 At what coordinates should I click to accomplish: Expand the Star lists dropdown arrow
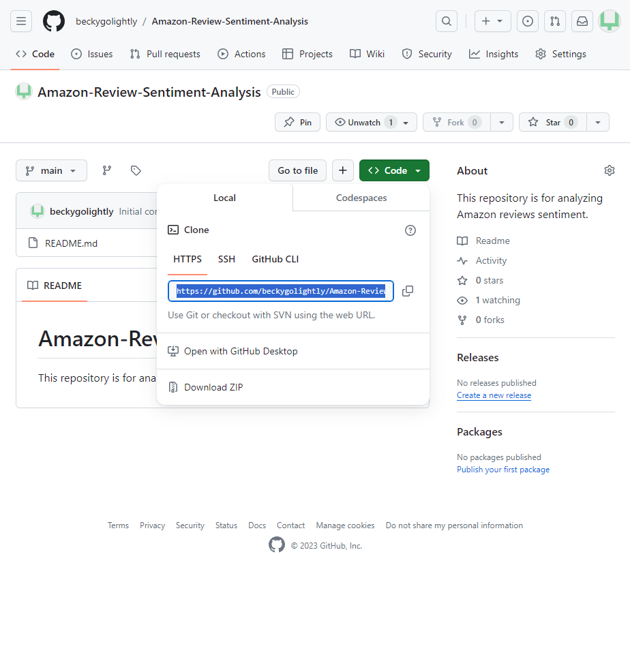[598, 123]
